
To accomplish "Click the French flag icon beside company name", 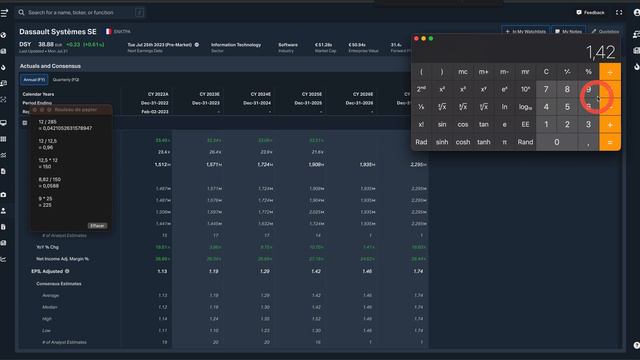I will (x=108, y=31).
